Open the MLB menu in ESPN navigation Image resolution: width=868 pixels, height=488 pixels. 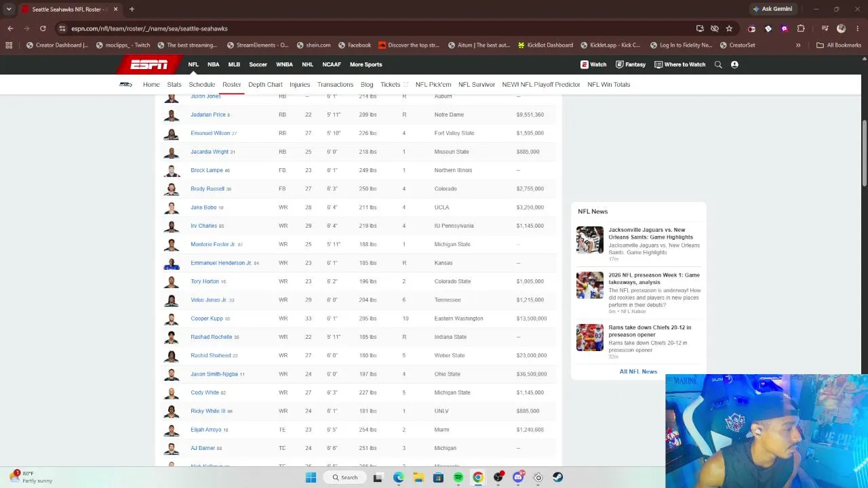click(234, 64)
